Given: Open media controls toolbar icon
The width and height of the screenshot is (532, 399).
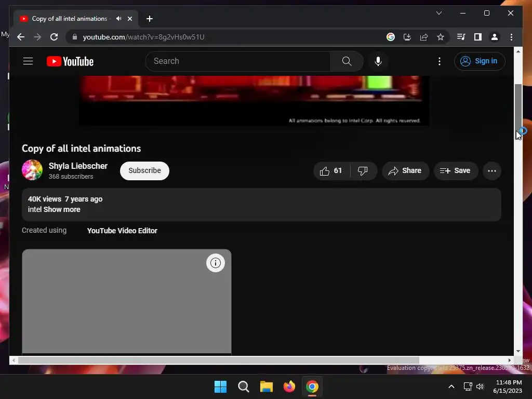Looking at the screenshot, I should [x=461, y=37].
